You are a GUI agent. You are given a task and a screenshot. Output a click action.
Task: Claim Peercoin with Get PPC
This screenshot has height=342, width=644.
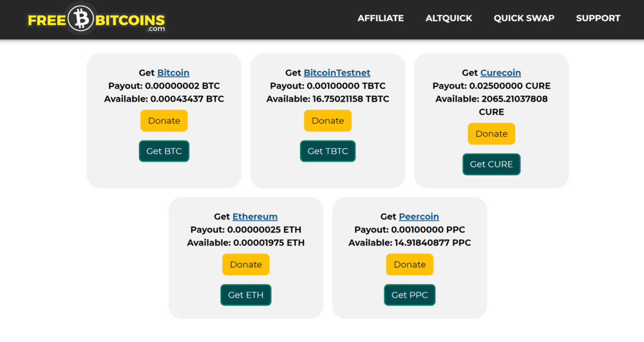(x=410, y=295)
